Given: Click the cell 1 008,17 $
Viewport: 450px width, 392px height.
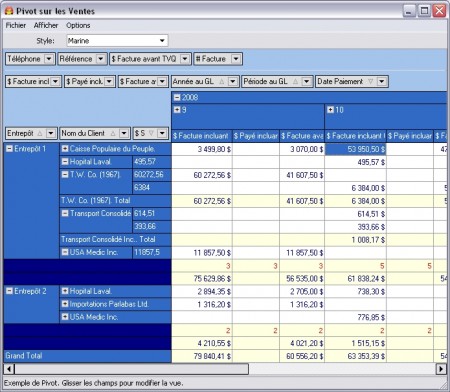Looking at the screenshot, I should (355, 240).
